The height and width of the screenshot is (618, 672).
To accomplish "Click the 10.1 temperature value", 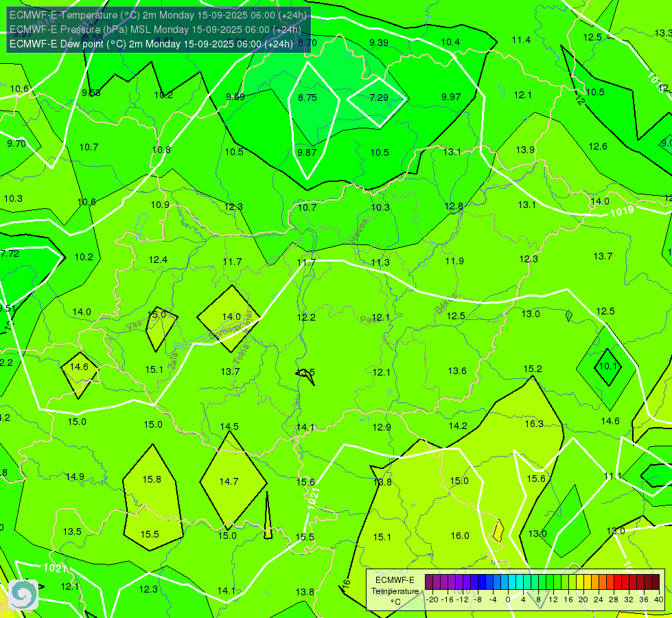I will click(607, 366).
